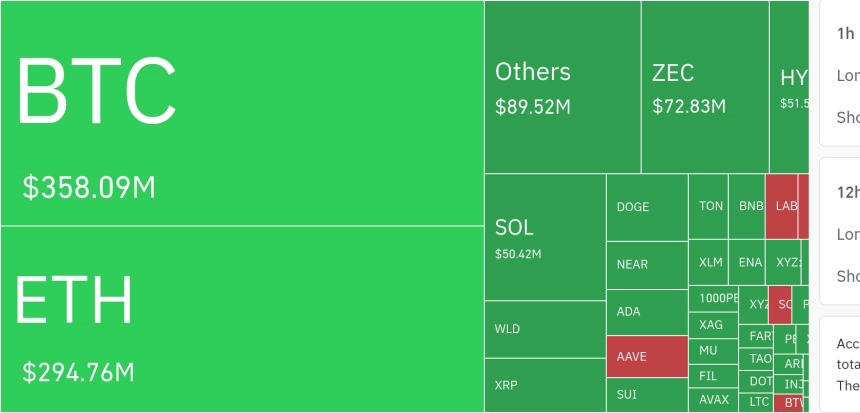Select the BTC $358.09M heatmap tile
The width and height of the screenshot is (860, 413).
pos(242,113)
